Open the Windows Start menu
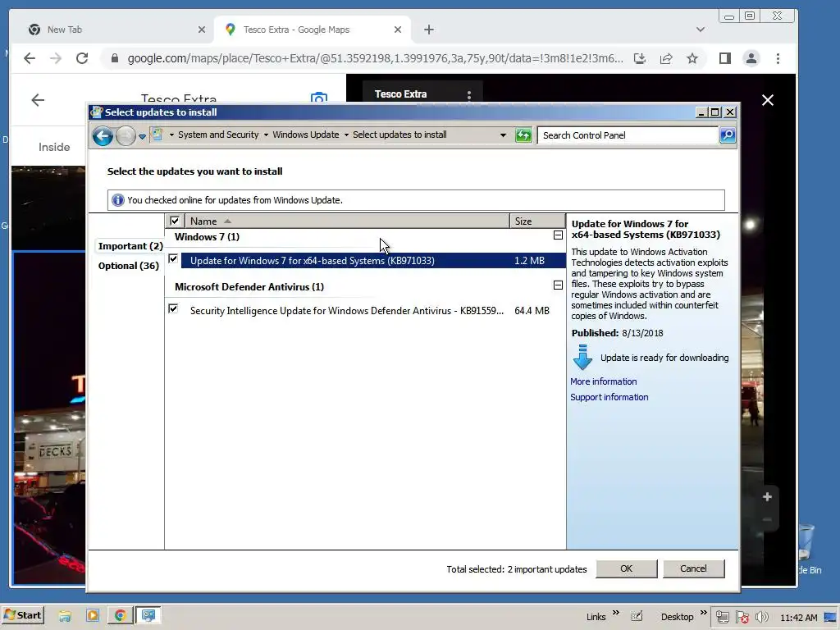840x630 pixels. (x=23, y=615)
